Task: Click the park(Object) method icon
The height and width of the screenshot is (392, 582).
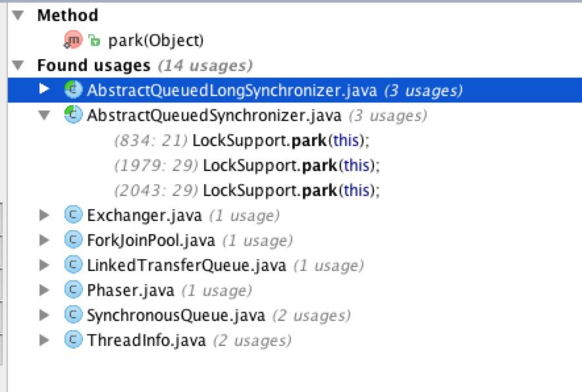Action: [73, 41]
